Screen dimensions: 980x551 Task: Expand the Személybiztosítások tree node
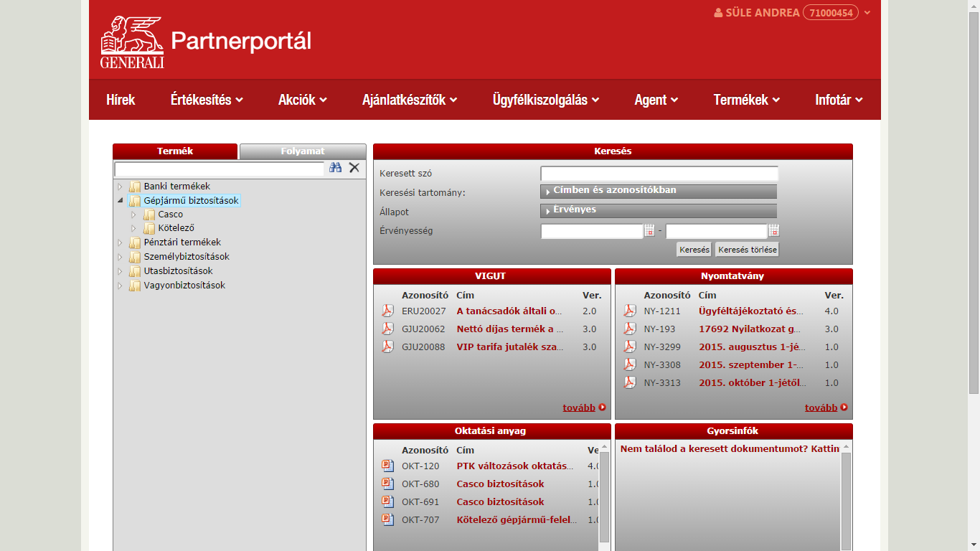click(120, 257)
